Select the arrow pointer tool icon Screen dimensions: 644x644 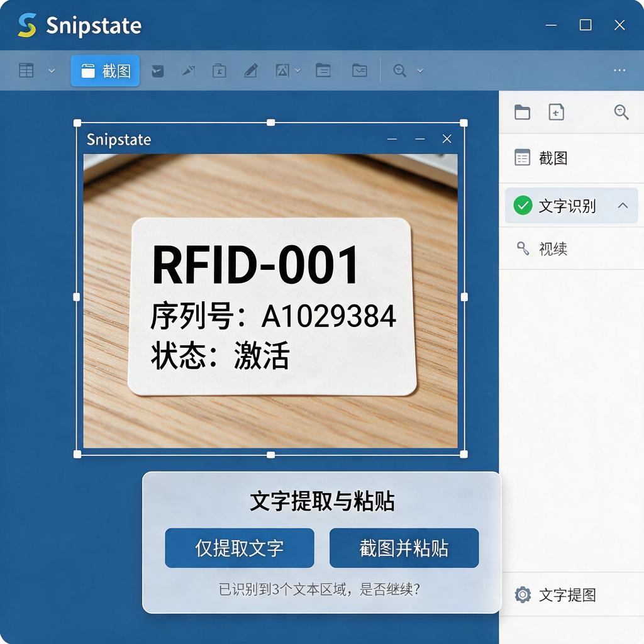[189, 70]
